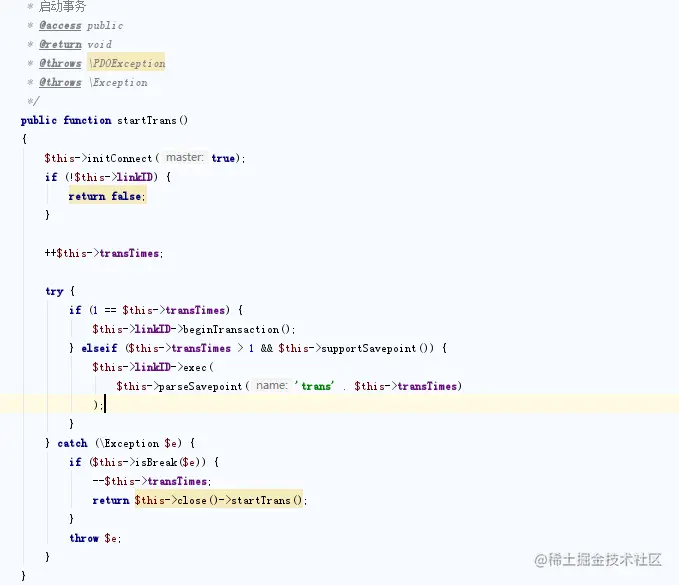This screenshot has height=585, width=679.
Task: Click the highlighted \PDOException doc tag
Action: click(127, 63)
